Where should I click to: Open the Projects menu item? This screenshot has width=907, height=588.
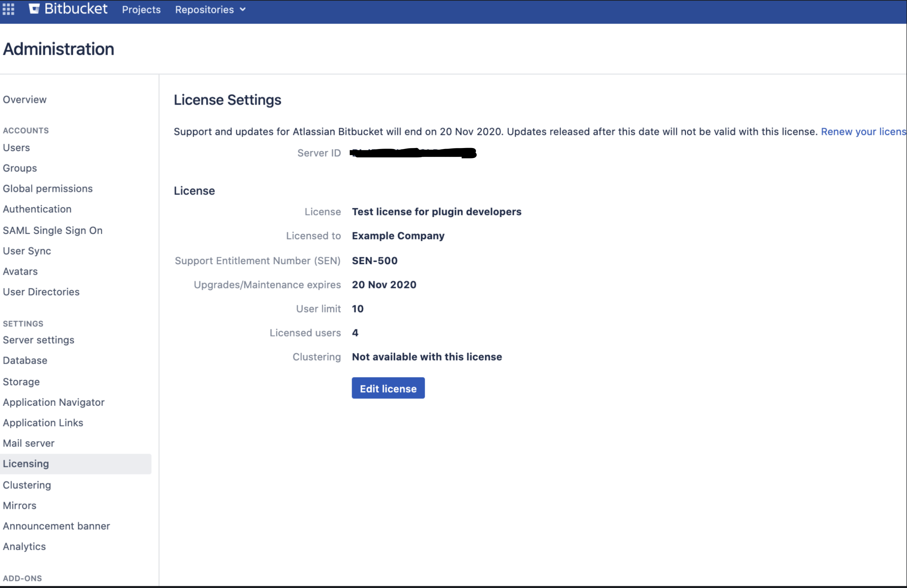click(x=141, y=10)
